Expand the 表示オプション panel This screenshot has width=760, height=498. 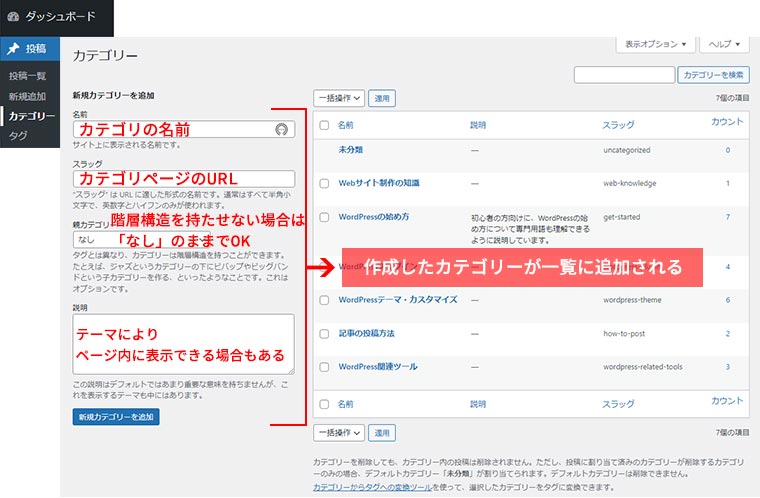pos(655,44)
